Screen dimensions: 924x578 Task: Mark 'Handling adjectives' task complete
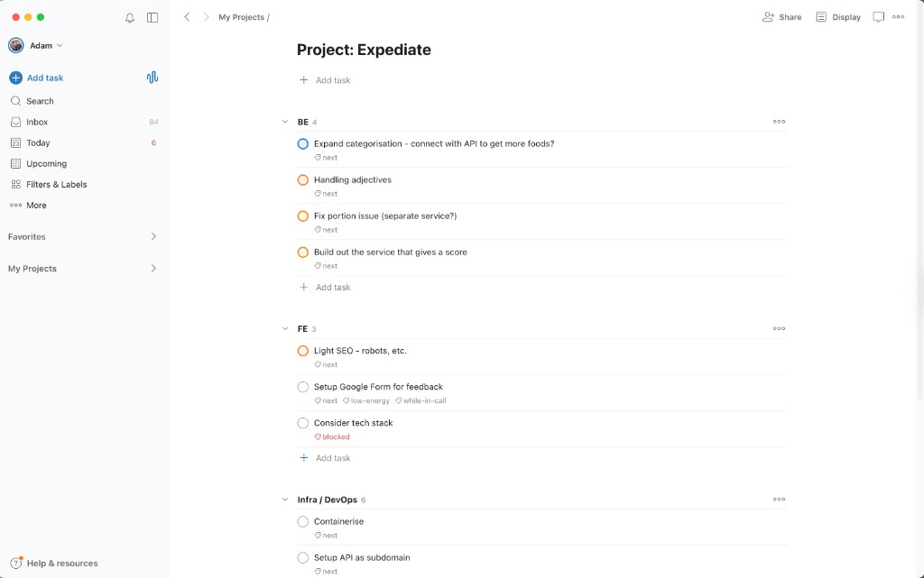(x=302, y=179)
